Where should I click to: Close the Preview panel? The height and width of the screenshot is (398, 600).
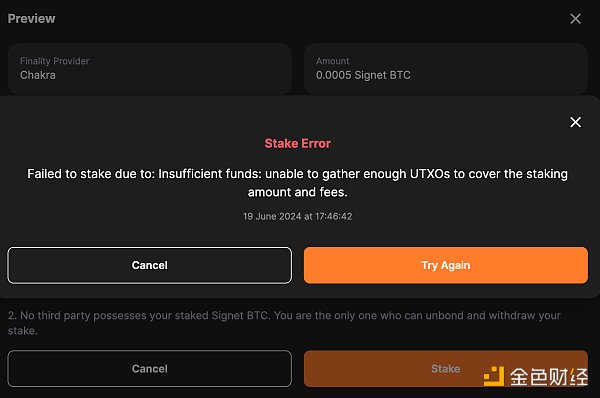pos(576,19)
